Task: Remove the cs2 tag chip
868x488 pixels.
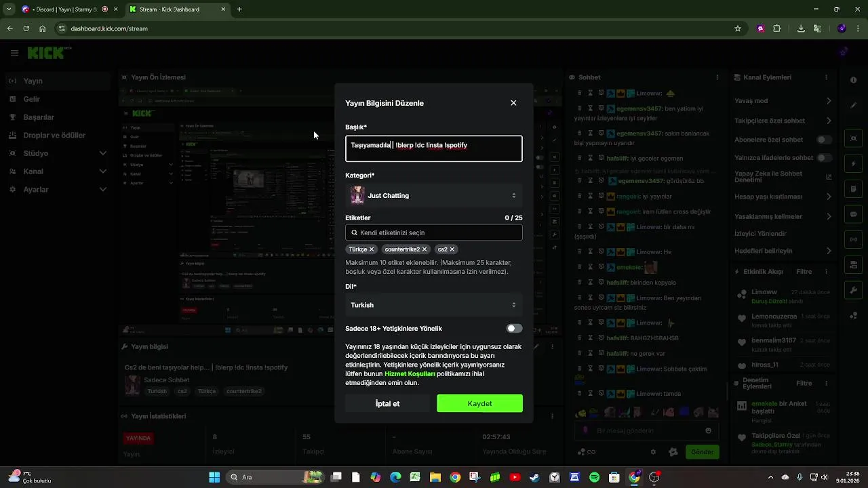Action: coord(452,249)
